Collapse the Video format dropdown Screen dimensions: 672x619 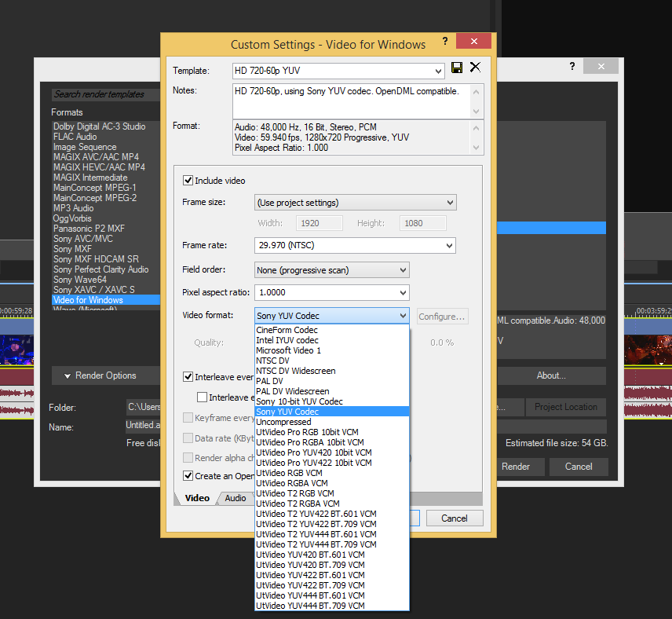click(x=403, y=316)
